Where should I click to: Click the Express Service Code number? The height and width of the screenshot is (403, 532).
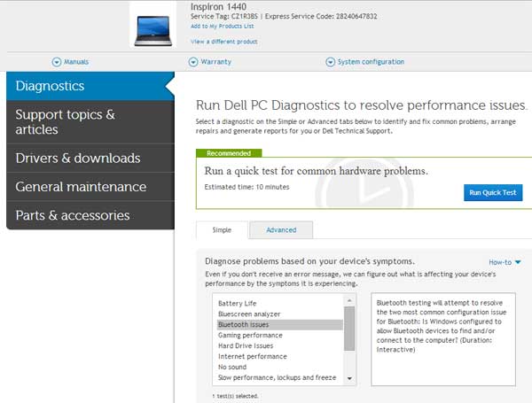click(356, 16)
